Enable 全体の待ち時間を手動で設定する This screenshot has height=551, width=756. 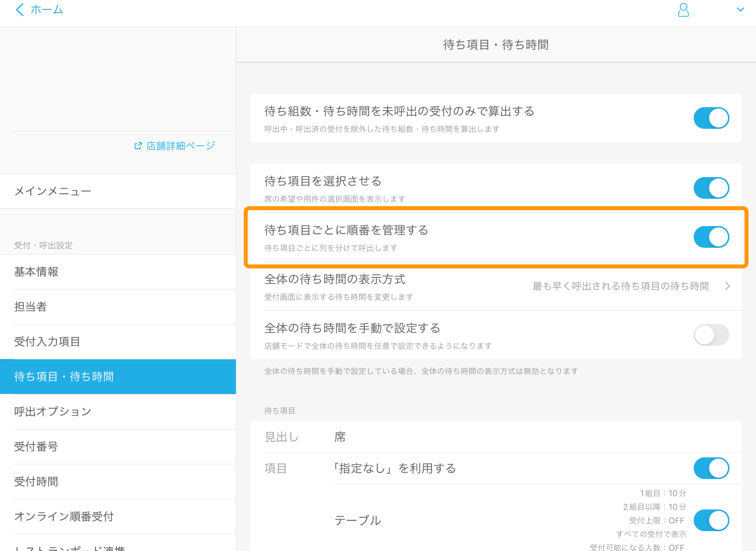[711, 335]
